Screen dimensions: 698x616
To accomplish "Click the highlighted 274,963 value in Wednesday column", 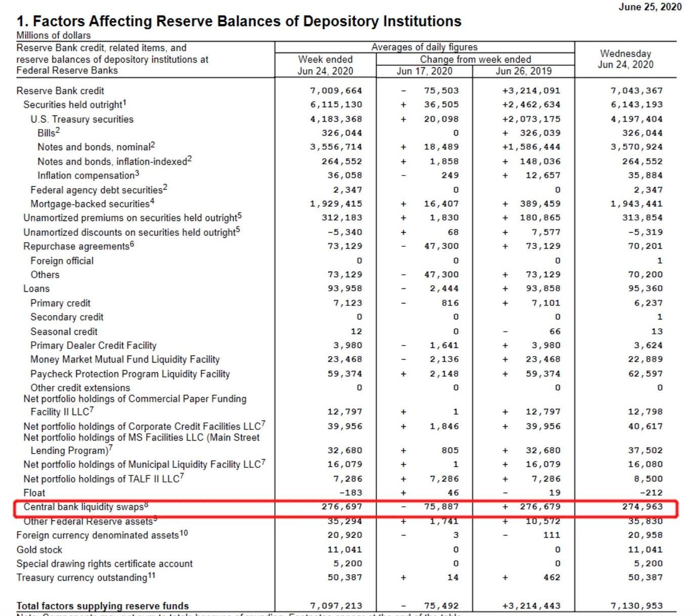I will click(x=642, y=507).
